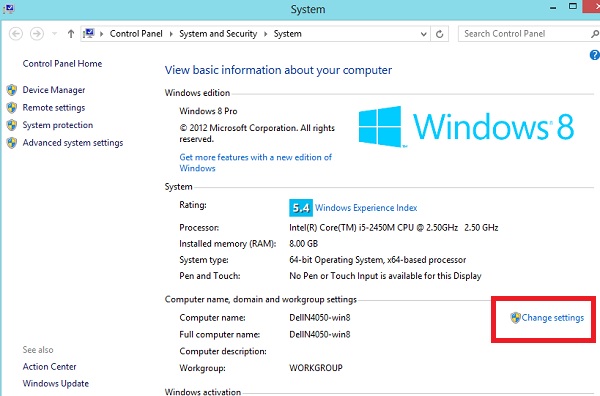Image resolution: width=600 pixels, height=396 pixels.
Task: Click the 5.4 rating badge
Action: [301, 208]
